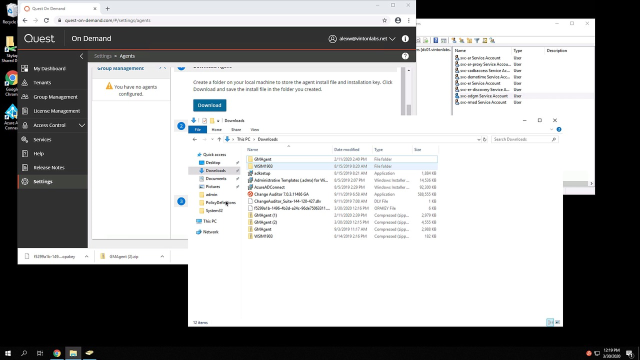Screen dimensions: 640x360
Task: Open File tab in Explorer ribbon
Action: [x=198, y=129]
